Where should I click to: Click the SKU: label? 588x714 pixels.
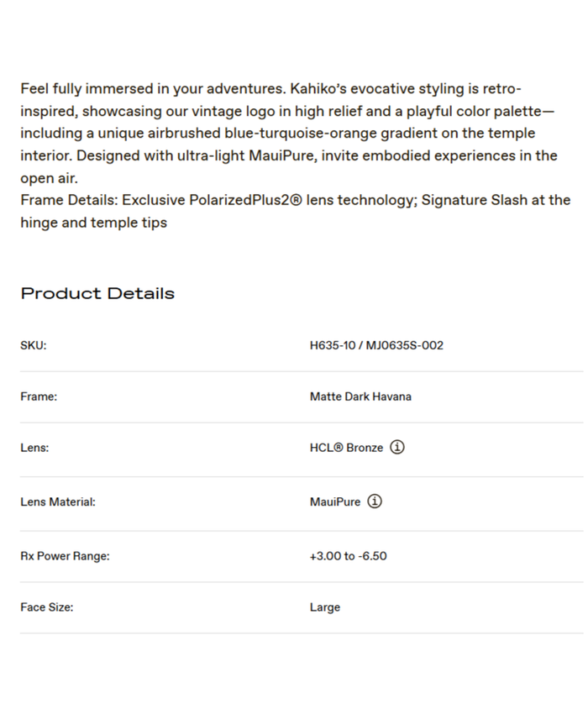click(34, 345)
